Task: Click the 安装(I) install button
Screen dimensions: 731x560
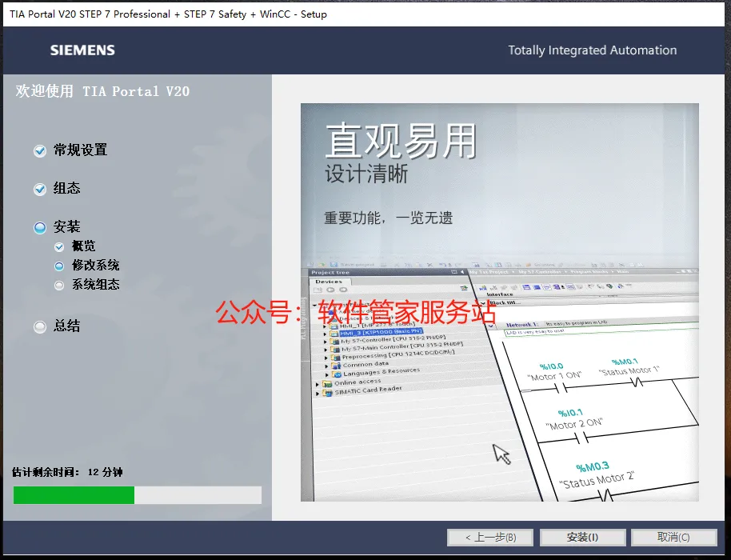Action: pos(582,537)
